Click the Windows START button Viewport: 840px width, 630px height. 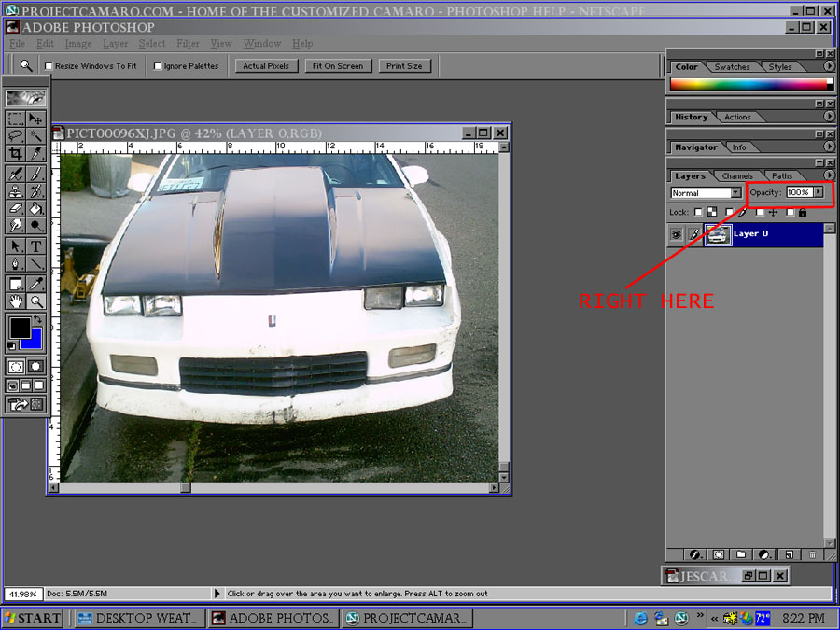(34, 618)
